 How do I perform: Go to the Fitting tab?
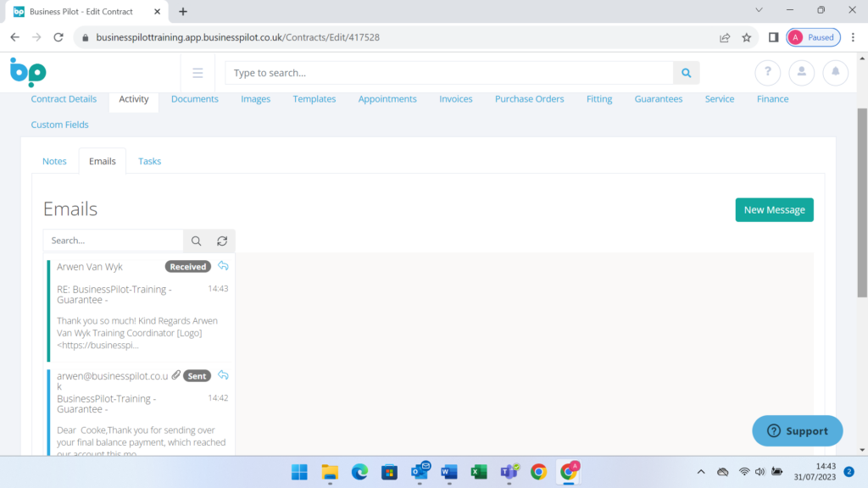pos(599,99)
